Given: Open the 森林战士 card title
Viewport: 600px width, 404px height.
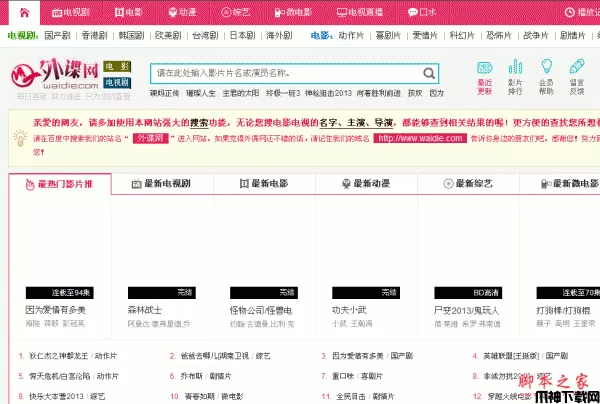Looking at the screenshot, I should tap(145, 310).
